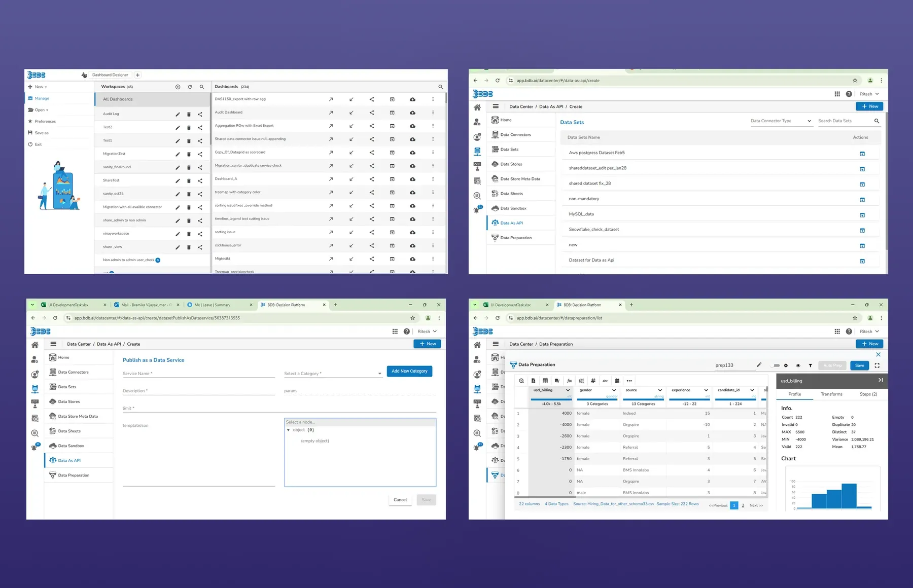913x588 pixels.
Task: Click the Search Data Sets field
Action: point(845,121)
